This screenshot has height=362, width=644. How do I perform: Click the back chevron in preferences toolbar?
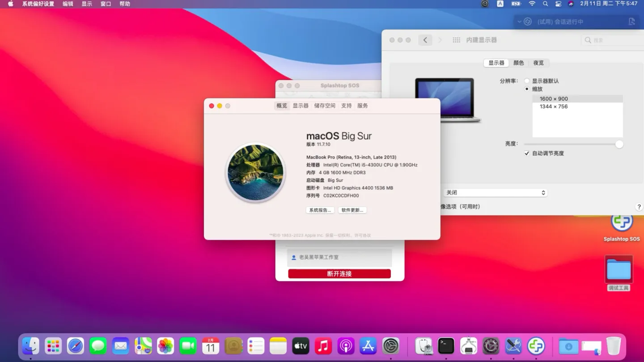pyautogui.click(x=425, y=40)
